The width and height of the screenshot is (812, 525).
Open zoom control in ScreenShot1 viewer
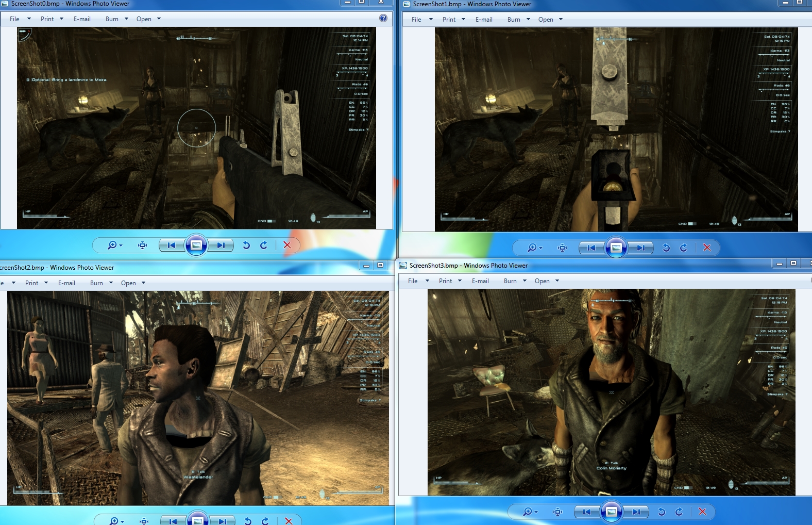[x=535, y=248]
